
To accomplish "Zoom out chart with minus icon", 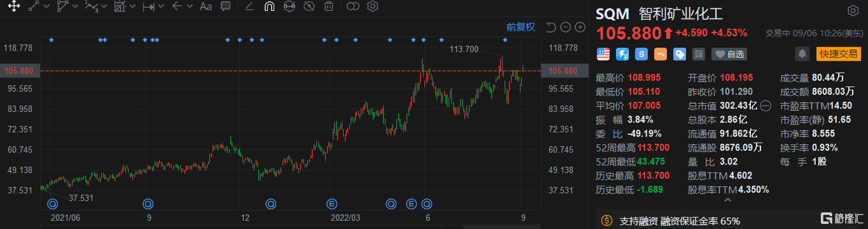I will (x=565, y=27).
